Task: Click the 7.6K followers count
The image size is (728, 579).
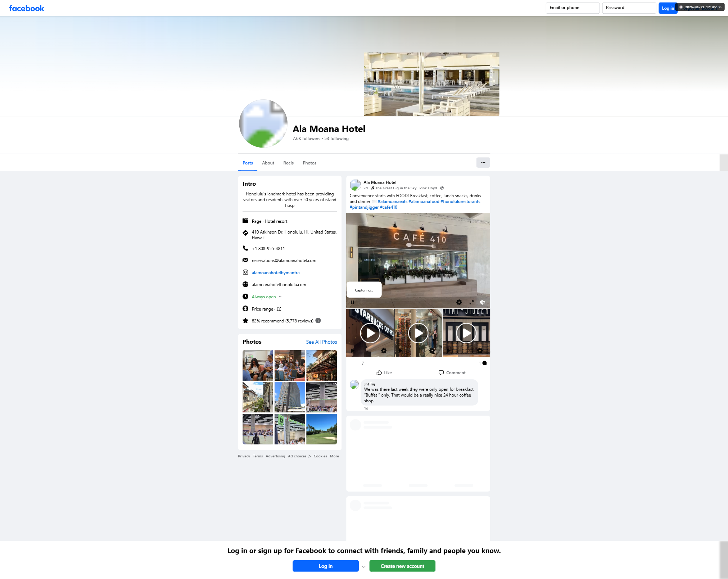Action: [x=306, y=139]
